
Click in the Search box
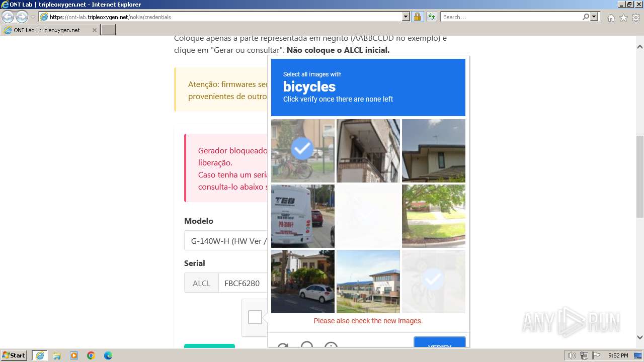click(x=511, y=17)
